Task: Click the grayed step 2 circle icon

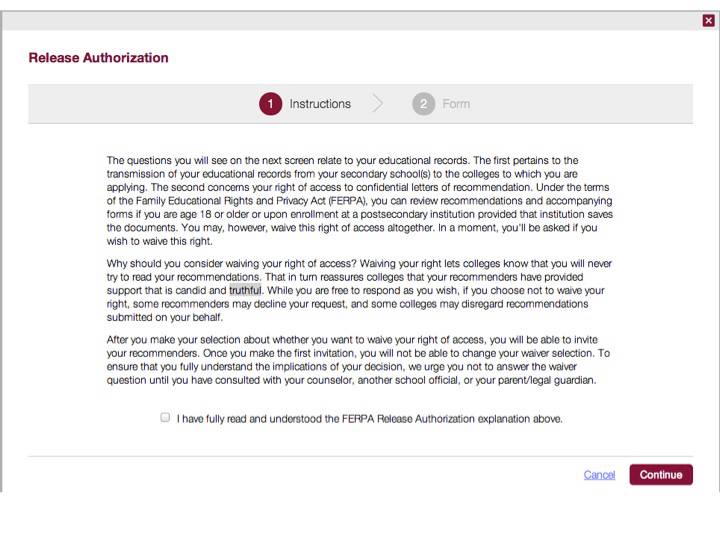Action: [423, 104]
